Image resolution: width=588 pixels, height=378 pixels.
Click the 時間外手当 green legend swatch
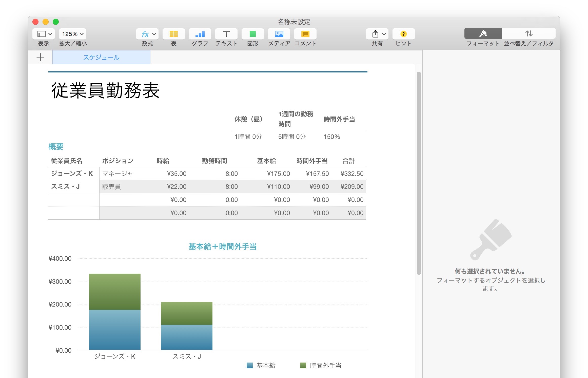click(303, 365)
